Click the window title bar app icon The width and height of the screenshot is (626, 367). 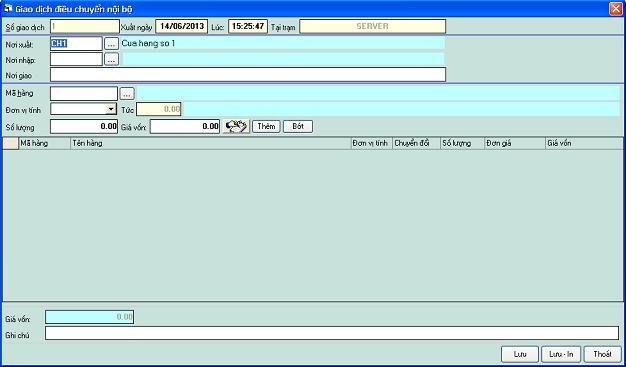(8, 8)
